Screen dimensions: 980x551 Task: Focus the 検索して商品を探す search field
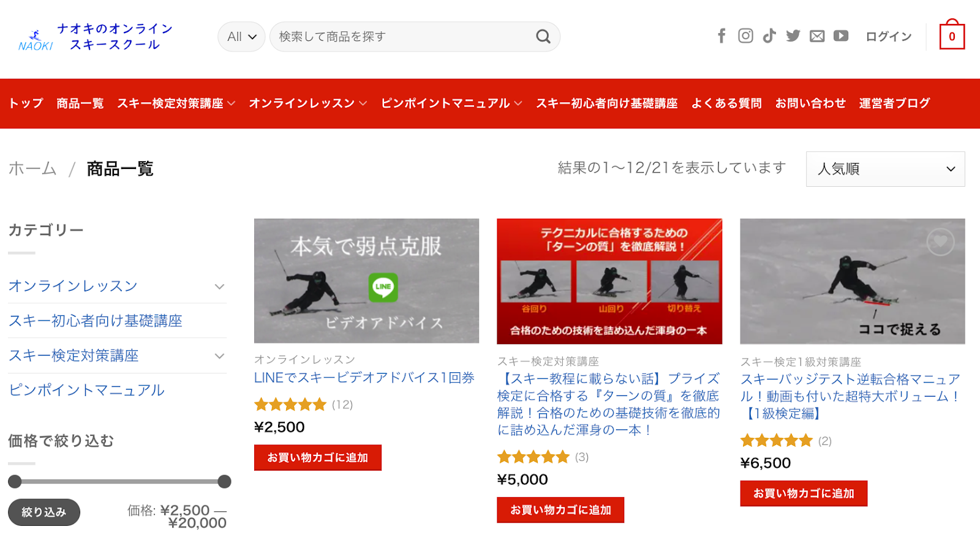(404, 37)
